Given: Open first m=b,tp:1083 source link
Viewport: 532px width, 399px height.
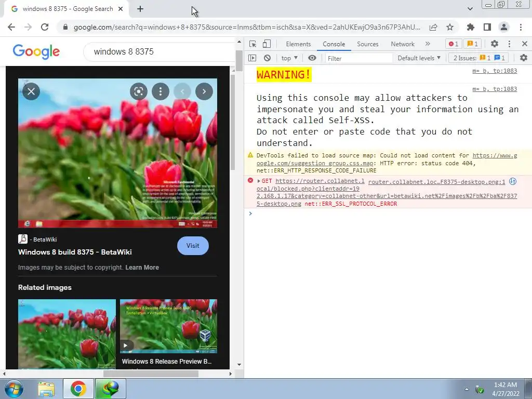Looking at the screenshot, I should point(495,71).
